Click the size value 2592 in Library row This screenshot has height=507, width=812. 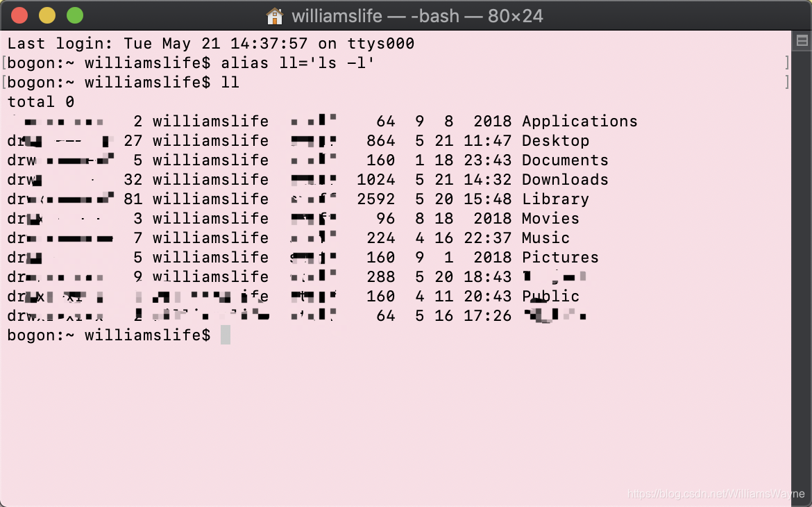point(376,199)
